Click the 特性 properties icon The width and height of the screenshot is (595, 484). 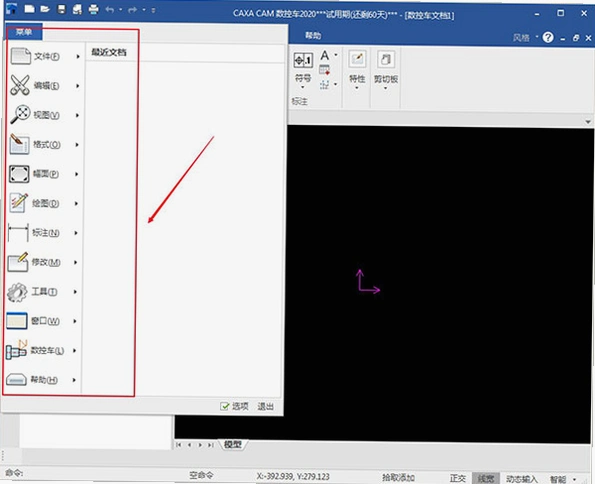357,69
